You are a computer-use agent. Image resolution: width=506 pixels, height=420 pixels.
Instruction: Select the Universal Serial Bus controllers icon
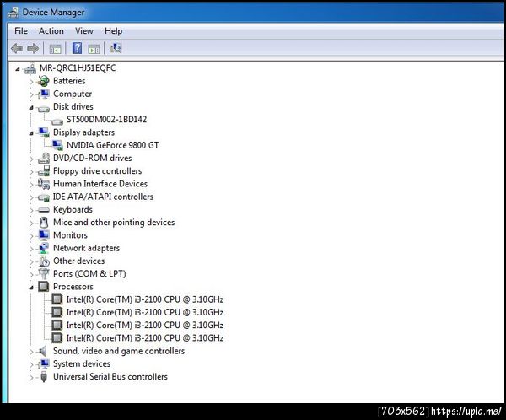[x=44, y=377]
